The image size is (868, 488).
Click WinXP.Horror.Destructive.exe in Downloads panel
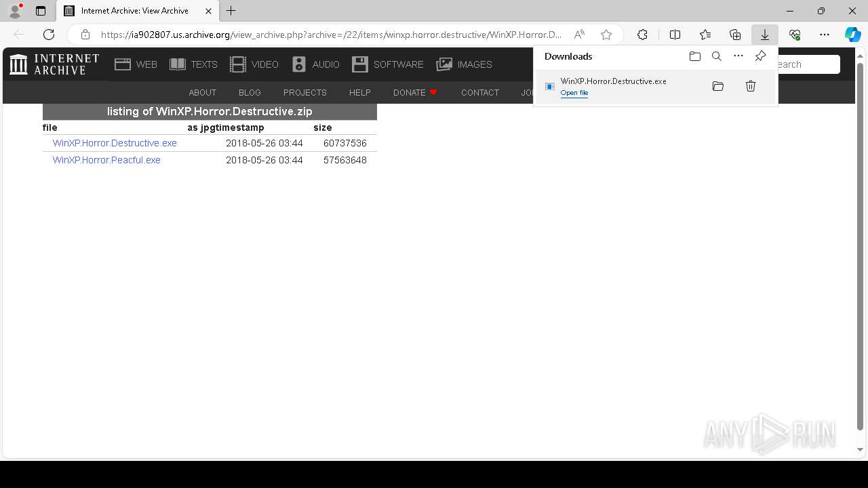click(613, 81)
